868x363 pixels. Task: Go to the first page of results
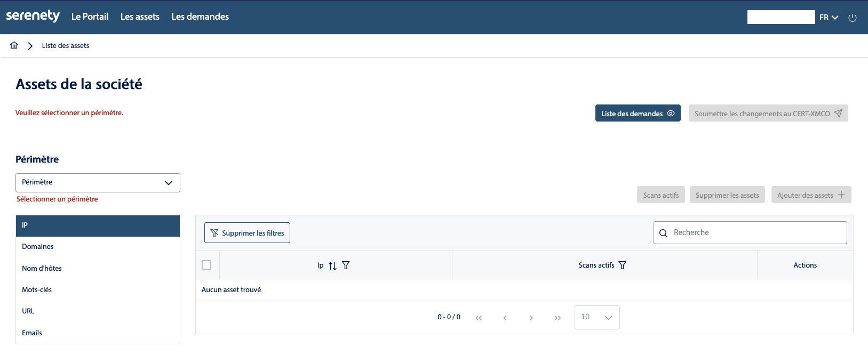pos(479,318)
